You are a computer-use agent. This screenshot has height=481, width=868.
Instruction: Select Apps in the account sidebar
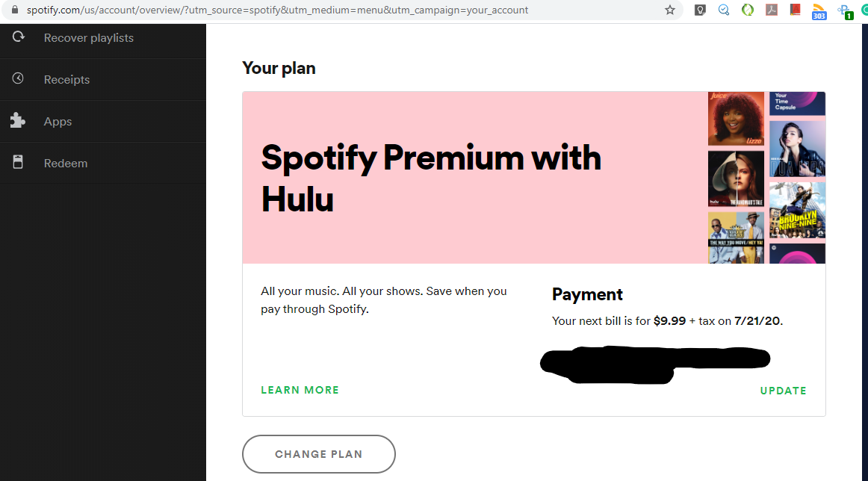(58, 122)
